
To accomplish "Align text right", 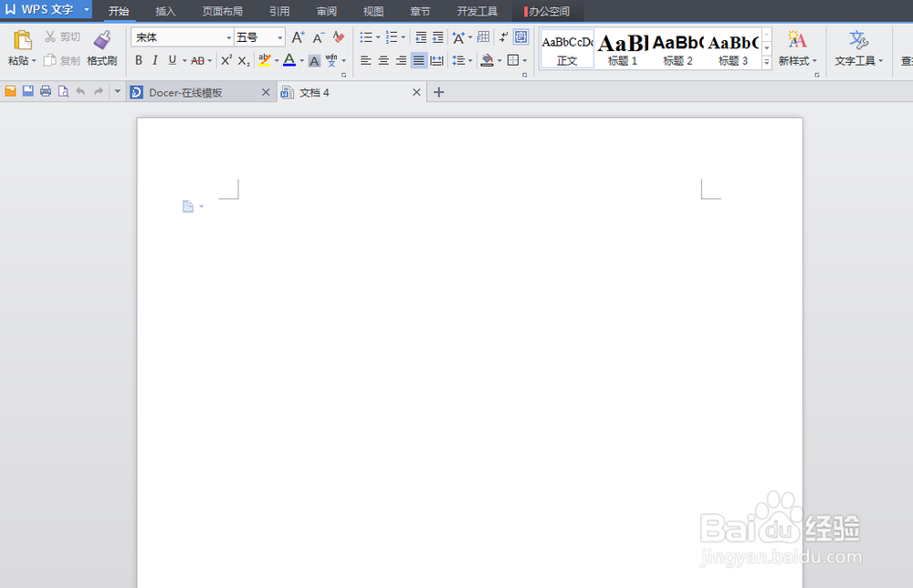I will [401, 60].
